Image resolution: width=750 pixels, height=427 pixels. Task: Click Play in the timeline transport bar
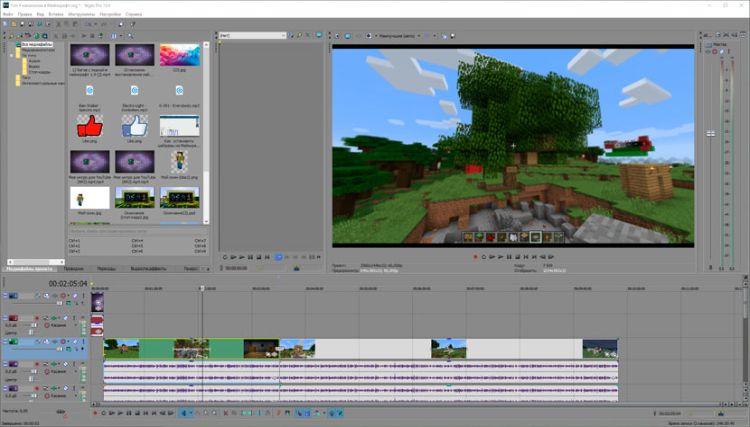coord(120,413)
